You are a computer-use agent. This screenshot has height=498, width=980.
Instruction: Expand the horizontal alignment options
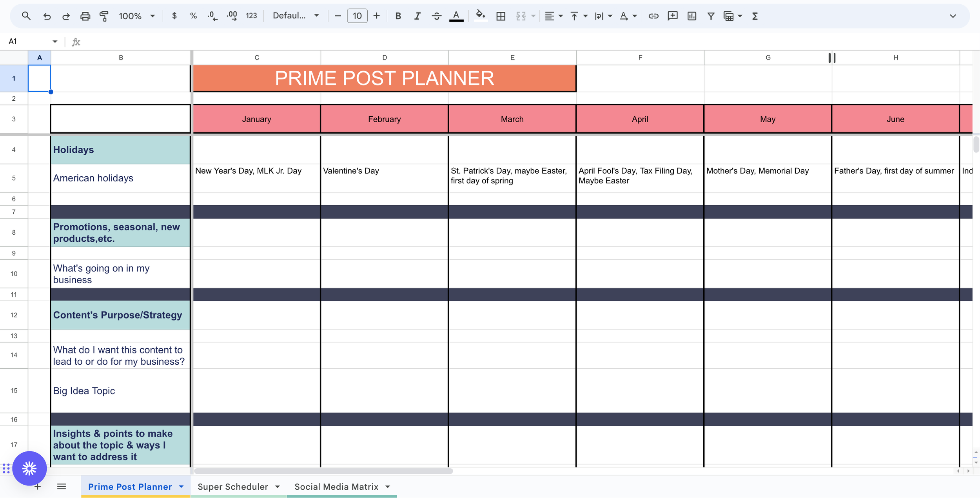560,16
